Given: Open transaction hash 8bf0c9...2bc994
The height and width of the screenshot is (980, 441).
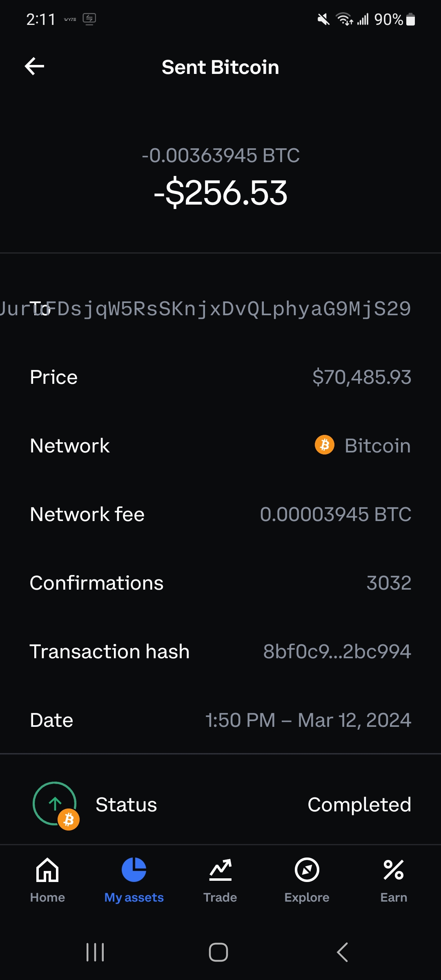Looking at the screenshot, I should [337, 651].
